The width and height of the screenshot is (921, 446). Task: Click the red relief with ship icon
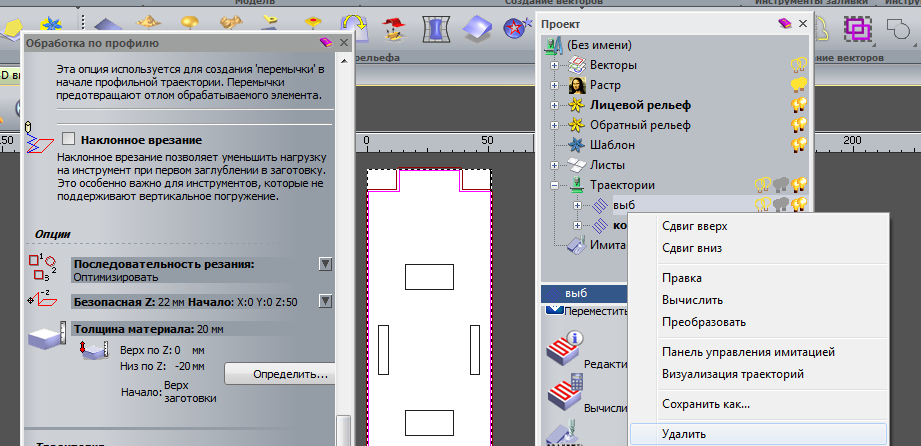coord(395,28)
